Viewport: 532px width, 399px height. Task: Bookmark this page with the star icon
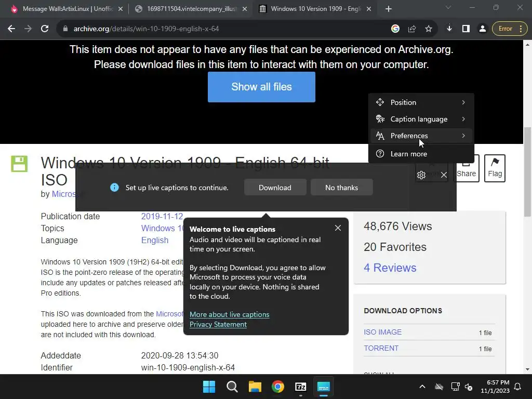(429, 29)
